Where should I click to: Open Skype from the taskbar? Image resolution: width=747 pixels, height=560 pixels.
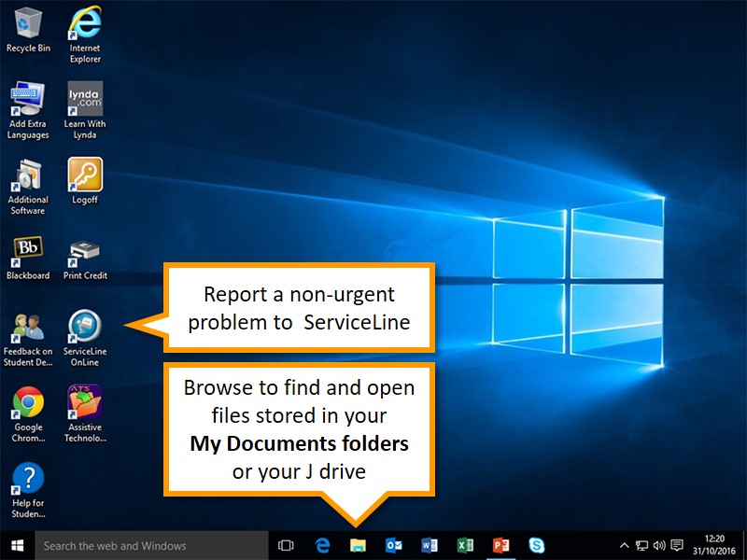tap(536, 545)
